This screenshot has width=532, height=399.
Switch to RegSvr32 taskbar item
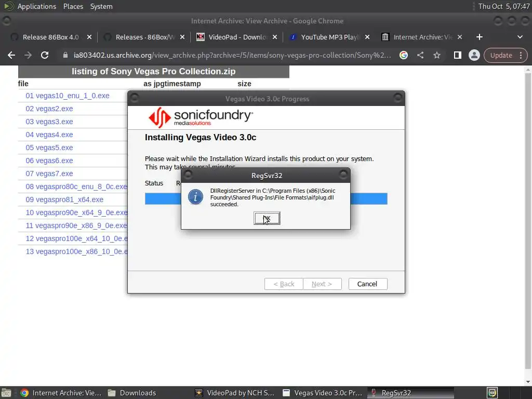click(410, 393)
